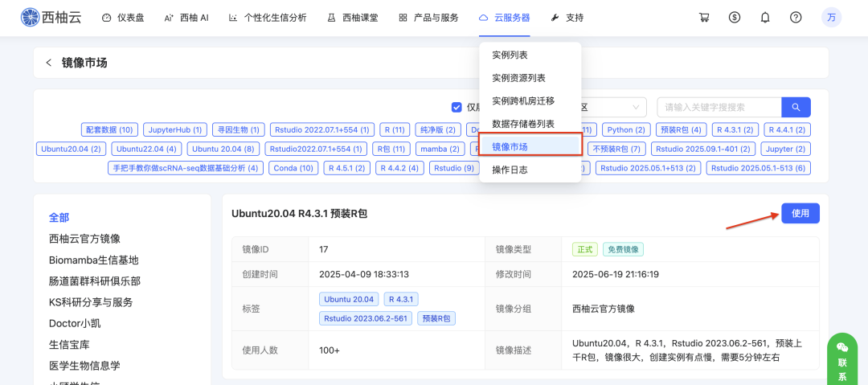Select 实例跨机房迁移 menu entry
Screen dimensions: 868x385
(x=530, y=100)
